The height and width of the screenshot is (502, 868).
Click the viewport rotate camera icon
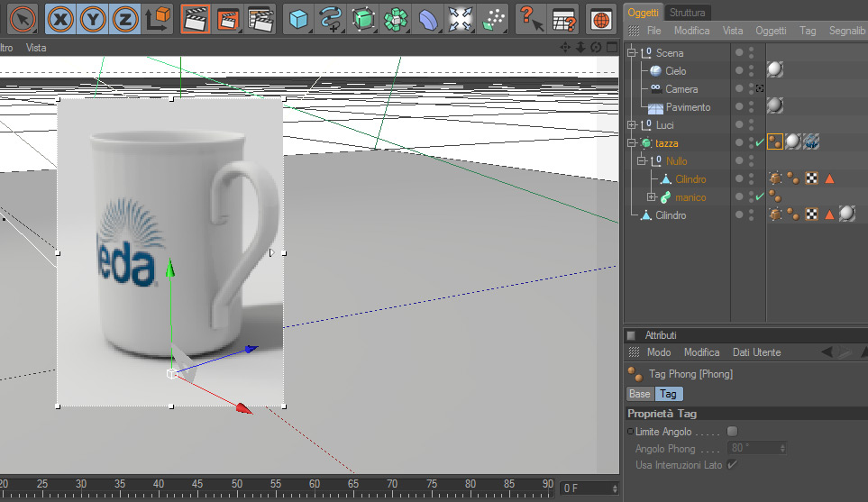596,47
